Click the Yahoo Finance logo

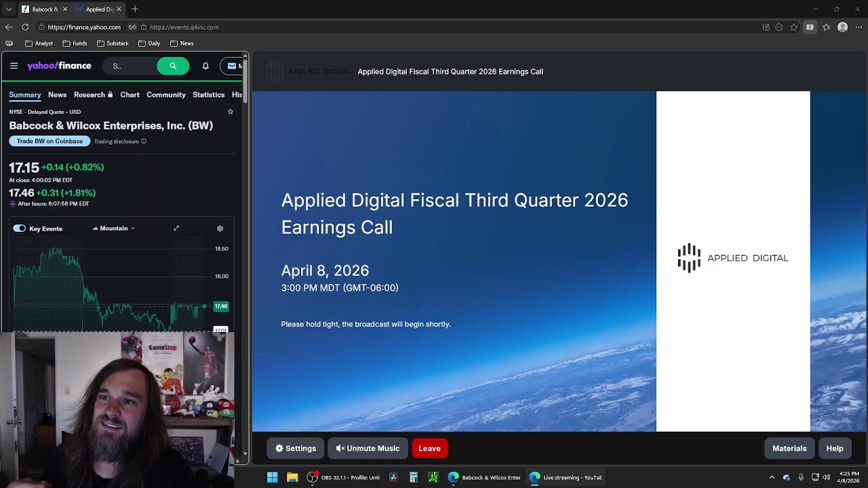click(59, 66)
